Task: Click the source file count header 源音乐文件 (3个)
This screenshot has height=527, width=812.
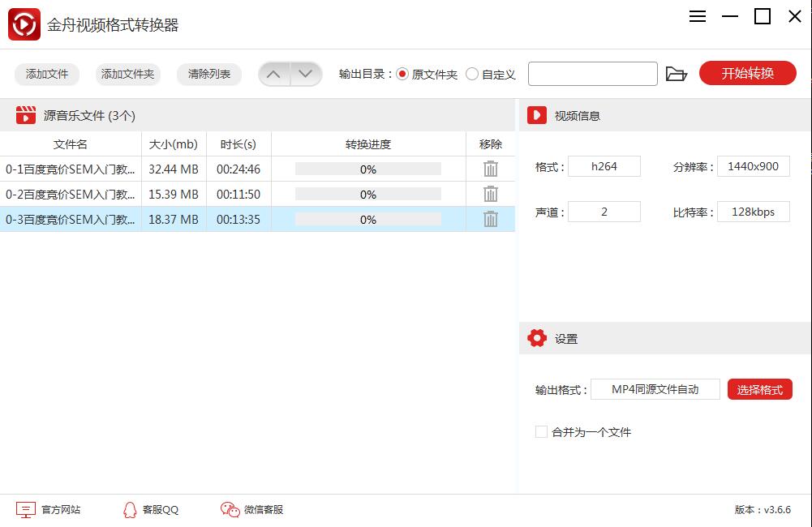Action: 89,115
